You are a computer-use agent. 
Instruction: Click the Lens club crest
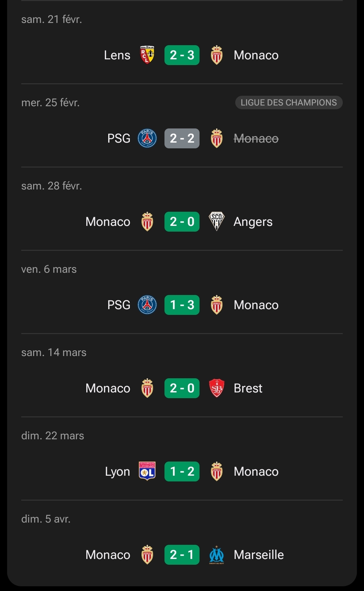147,55
